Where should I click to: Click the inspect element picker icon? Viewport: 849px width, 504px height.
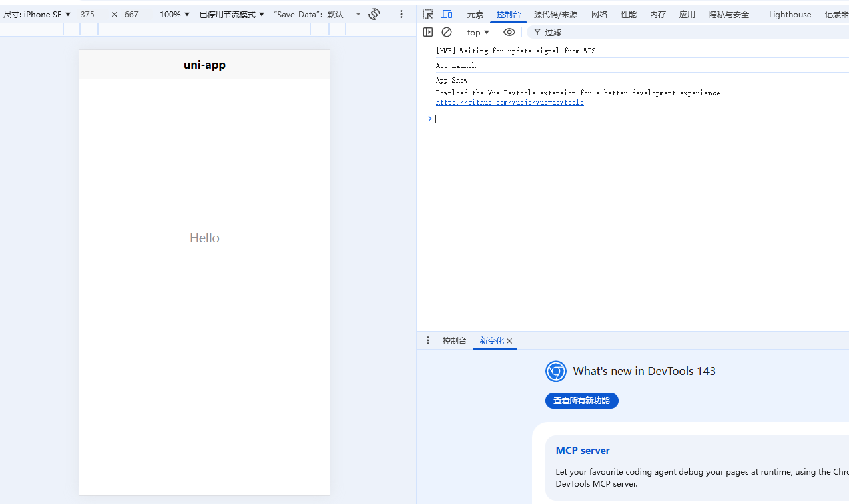428,14
